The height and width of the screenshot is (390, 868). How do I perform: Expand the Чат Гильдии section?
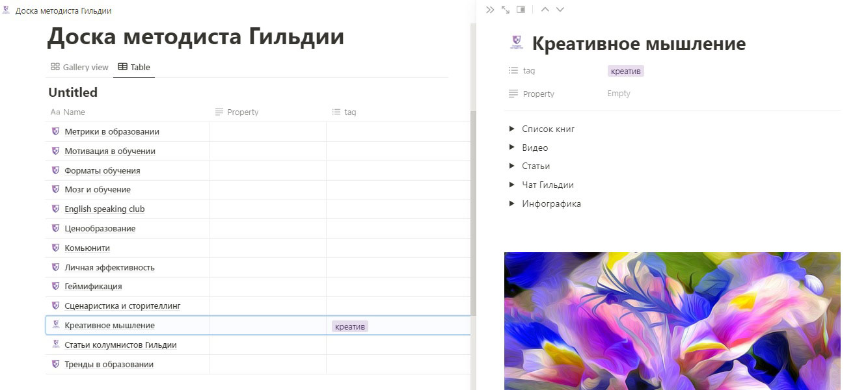(512, 185)
